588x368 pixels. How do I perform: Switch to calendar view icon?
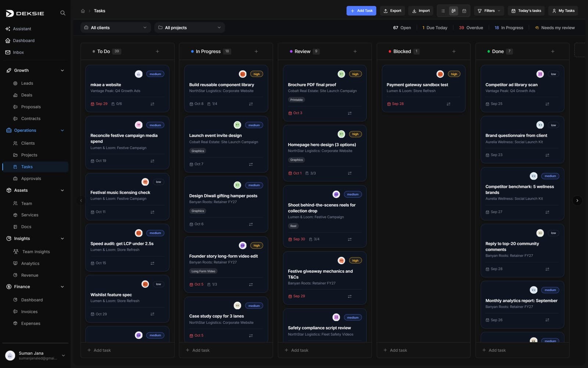pos(464,11)
